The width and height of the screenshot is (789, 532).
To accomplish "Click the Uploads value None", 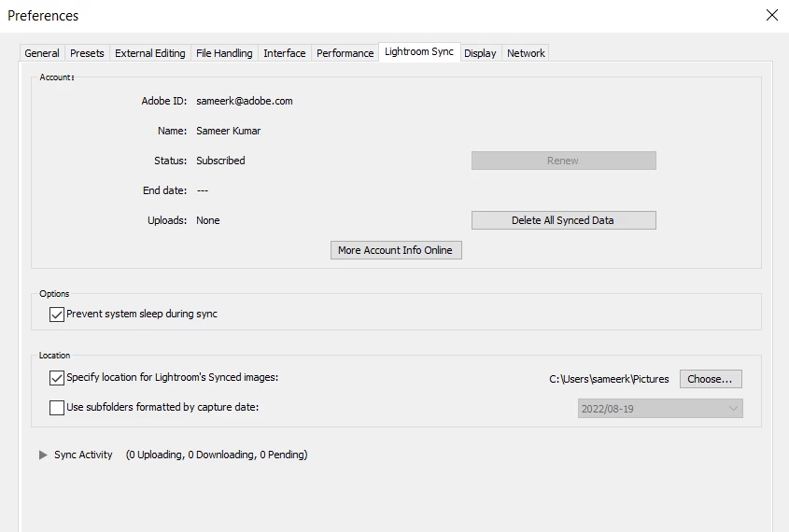I will coord(208,220).
